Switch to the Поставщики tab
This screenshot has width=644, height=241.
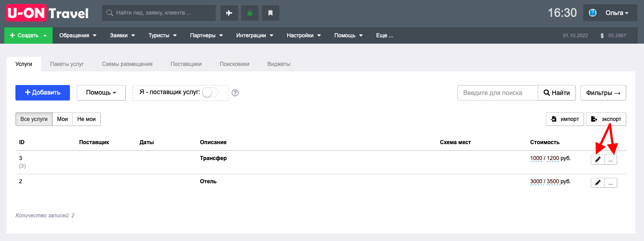coord(186,64)
